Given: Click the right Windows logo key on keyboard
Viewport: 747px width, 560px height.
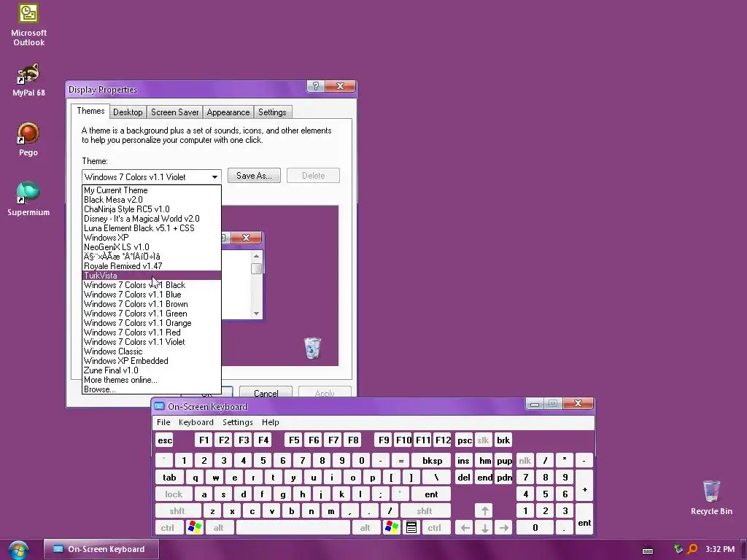Looking at the screenshot, I should point(391,527).
